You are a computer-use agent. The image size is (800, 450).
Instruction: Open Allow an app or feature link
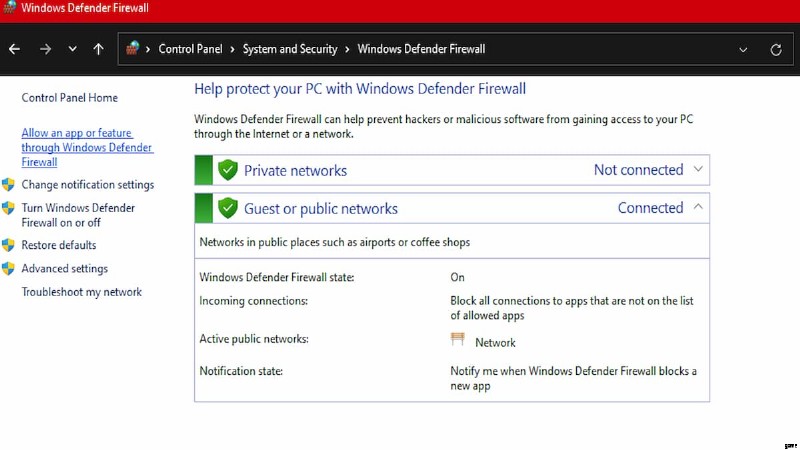click(x=87, y=147)
